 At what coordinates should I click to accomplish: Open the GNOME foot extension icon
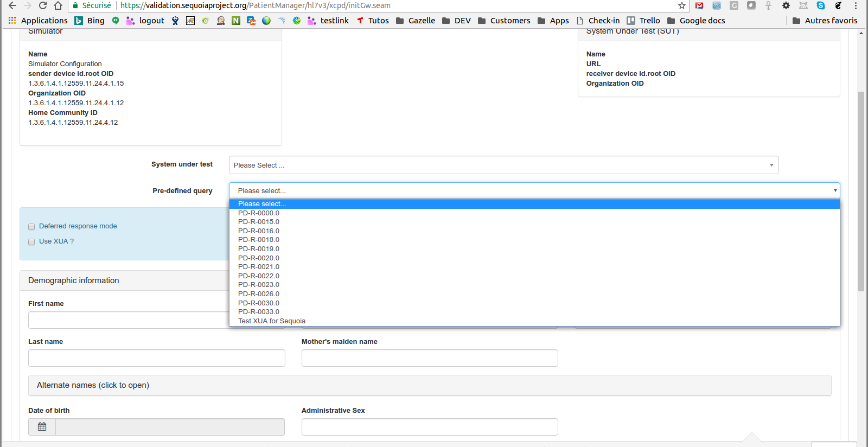click(838, 5)
